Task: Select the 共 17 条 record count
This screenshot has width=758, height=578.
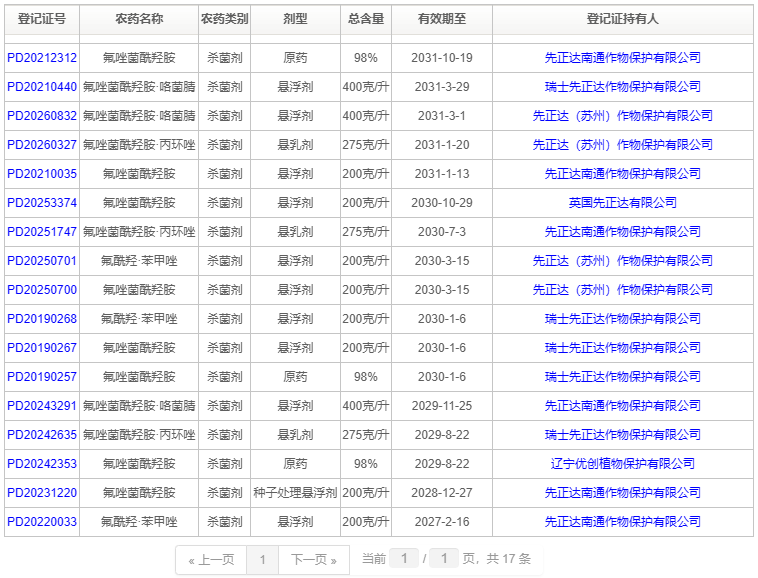Action: tap(509, 559)
